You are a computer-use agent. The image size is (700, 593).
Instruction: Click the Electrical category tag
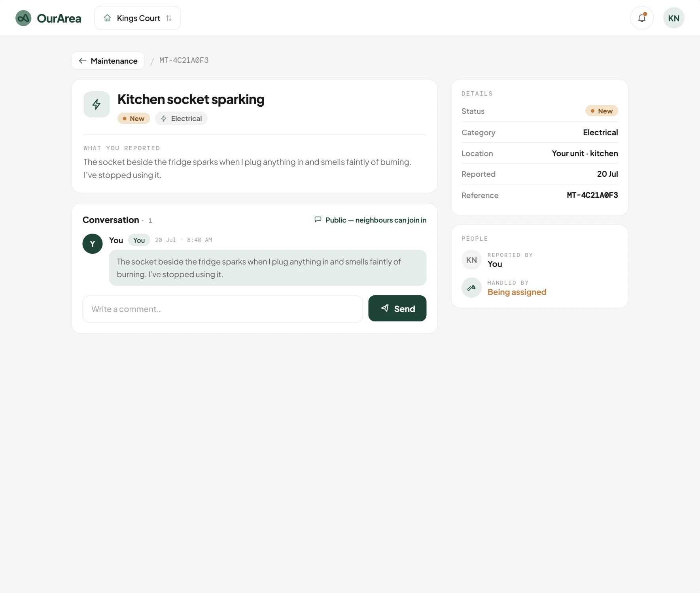pos(181,119)
